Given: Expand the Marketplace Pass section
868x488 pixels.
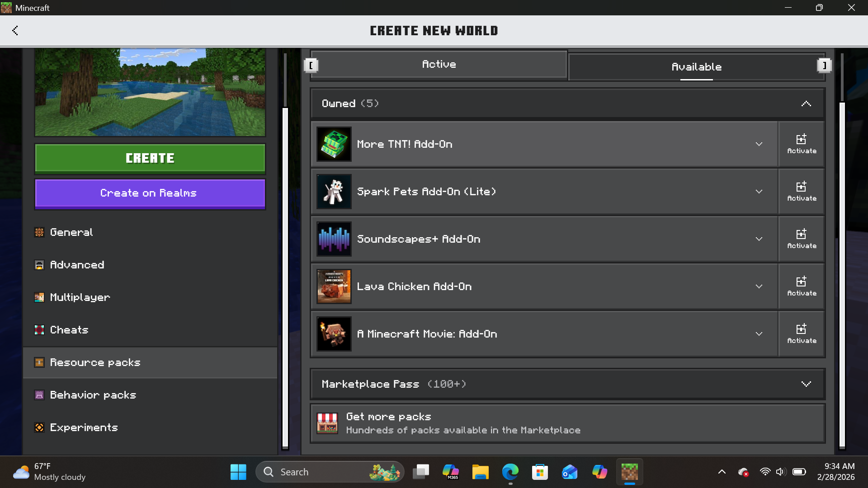Looking at the screenshot, I should point(806,384).
